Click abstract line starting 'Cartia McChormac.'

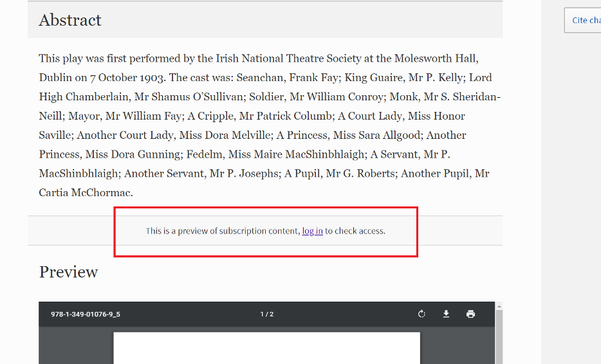tap(86, 192)
